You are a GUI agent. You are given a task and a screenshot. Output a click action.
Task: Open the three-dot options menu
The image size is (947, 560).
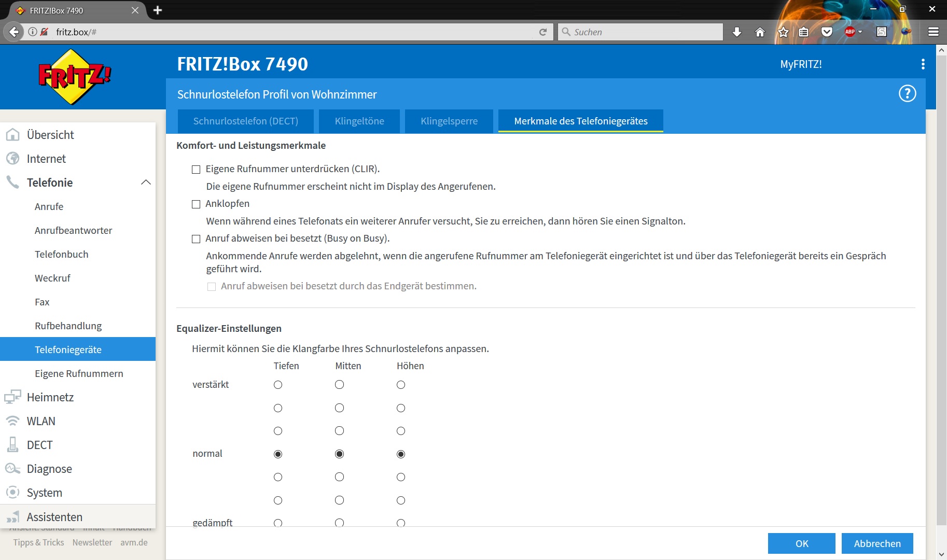click(923, 64)
